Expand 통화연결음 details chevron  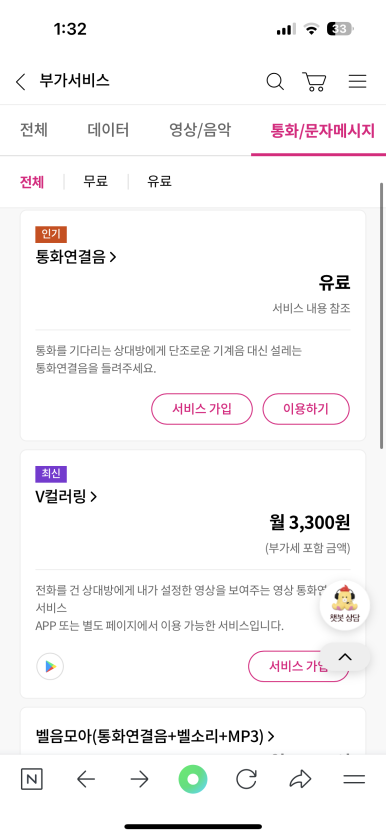(113, 257)
